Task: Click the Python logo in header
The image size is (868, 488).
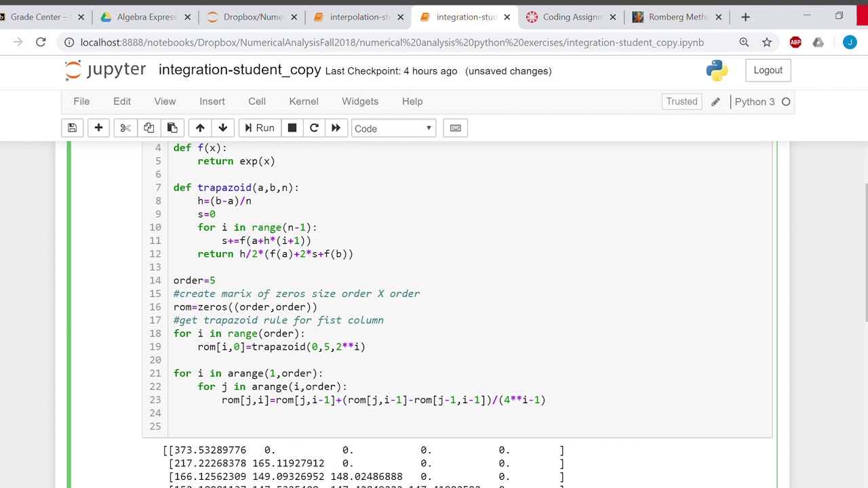Action: 717,70
